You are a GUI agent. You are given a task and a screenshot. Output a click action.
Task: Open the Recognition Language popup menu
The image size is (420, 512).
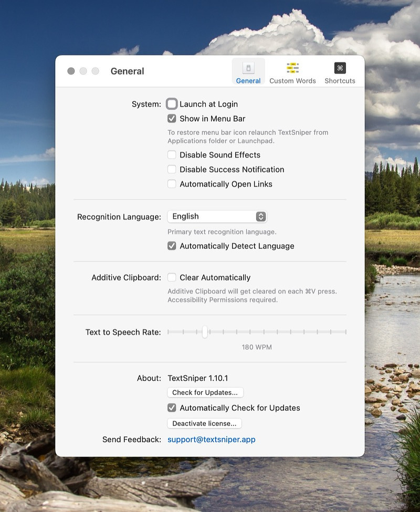click(217, 216)
